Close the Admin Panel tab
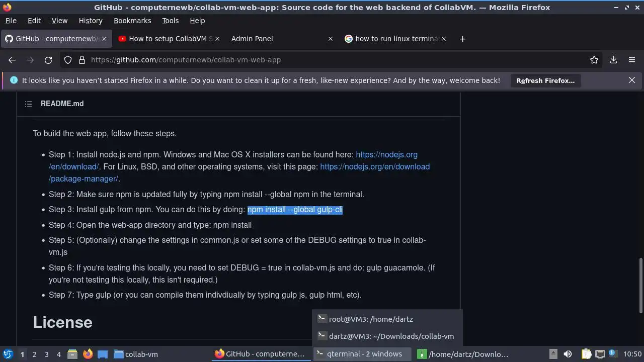This screenshot has height=362, width=644. [330, 39]
